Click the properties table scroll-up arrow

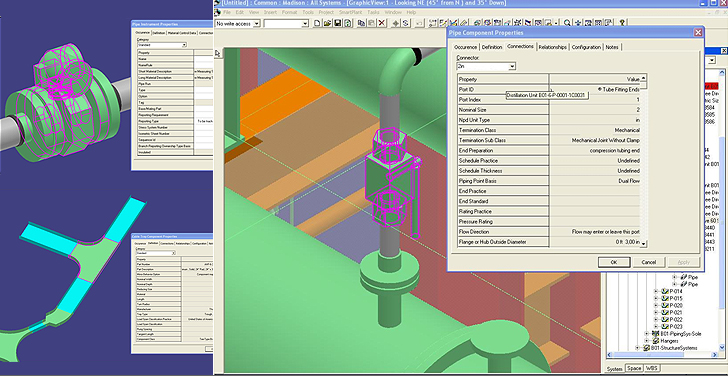644,78
